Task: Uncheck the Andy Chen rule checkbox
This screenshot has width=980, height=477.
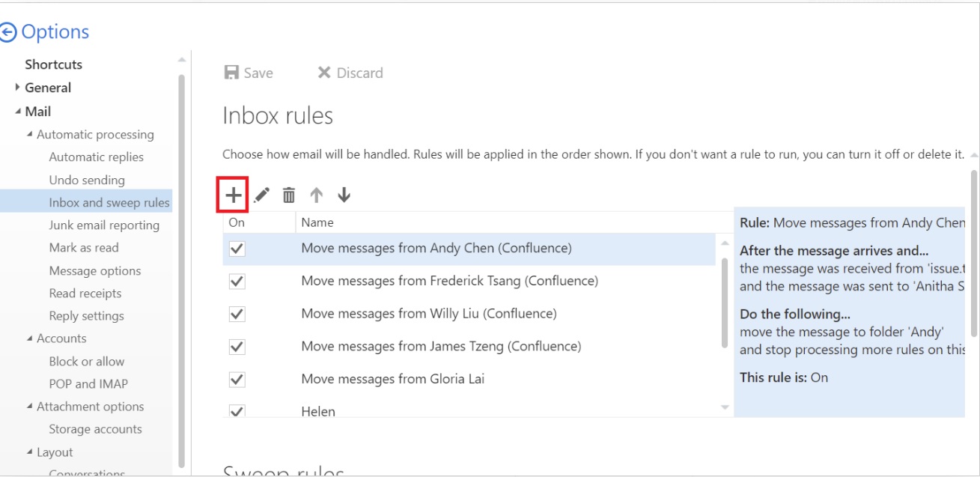Action: (x=237, y=249)
